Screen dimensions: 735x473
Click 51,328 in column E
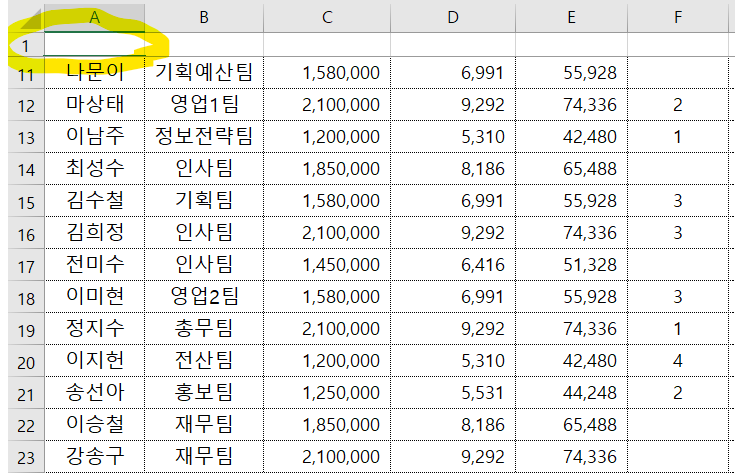(571, 264)
